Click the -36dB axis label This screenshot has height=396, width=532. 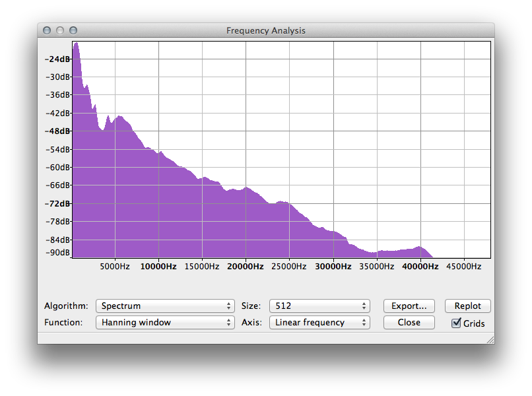click(x=57, y=94)
